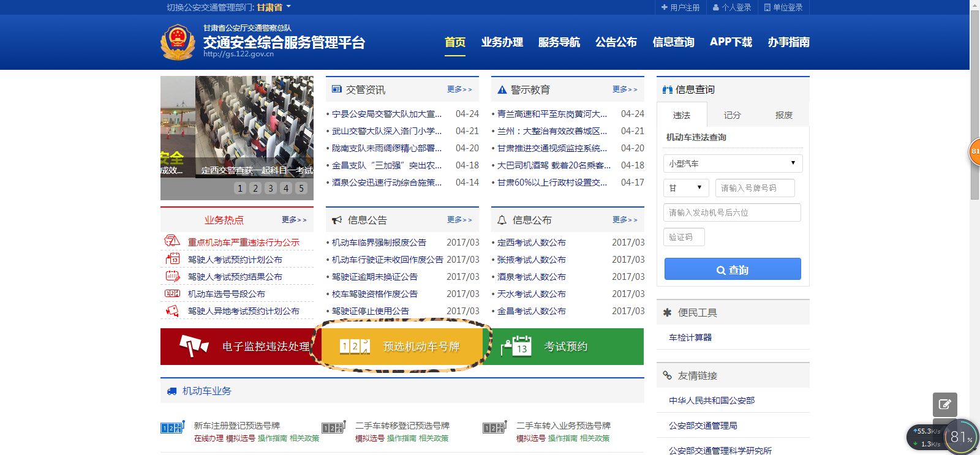
Task: Click the 便民工具 asterisk icon
Action: point(668,312)
